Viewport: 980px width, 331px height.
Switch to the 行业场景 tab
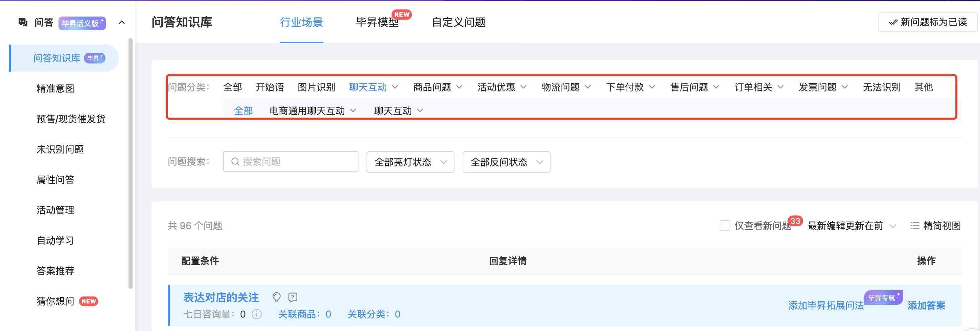coord(302,22)
